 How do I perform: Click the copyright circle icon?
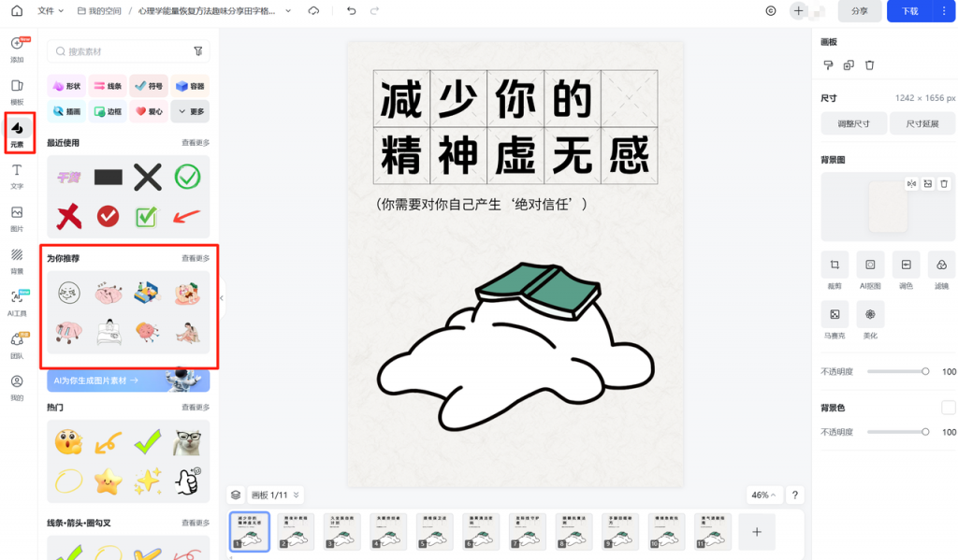tap(771, 11)
